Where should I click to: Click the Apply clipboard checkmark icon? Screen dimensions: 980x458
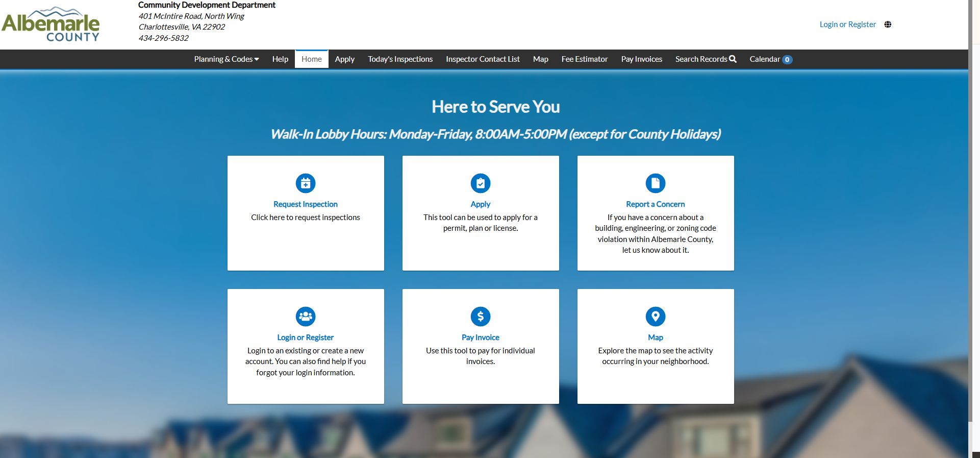pos(481,183)
